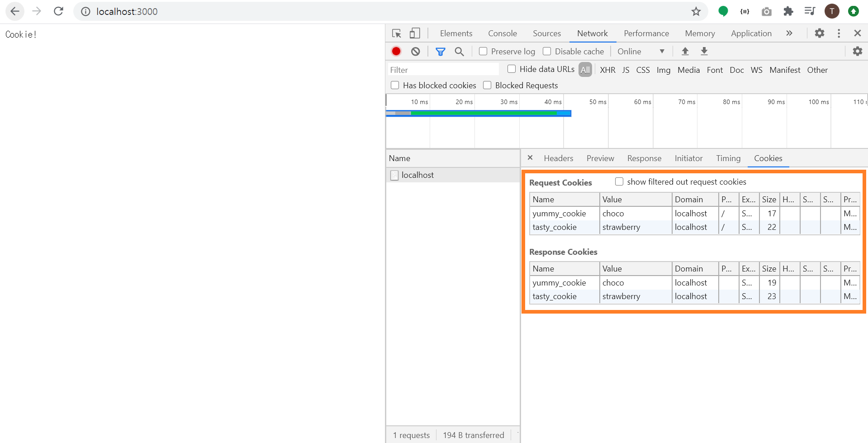Open the Headers tab of request
Image resolution: width=868 pixels, height=443 pixels.
(558, 158)
